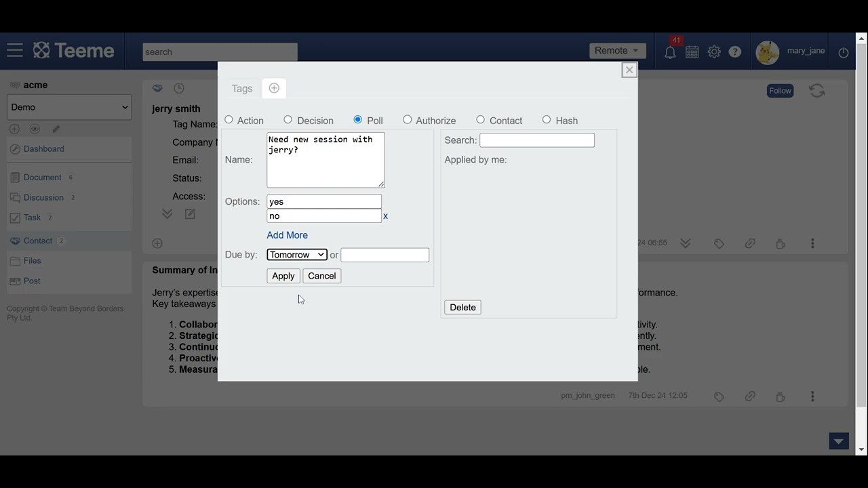Viewport: 868px width, 488px height.
Task: Click the Add More link
Action: click(288, 235)
